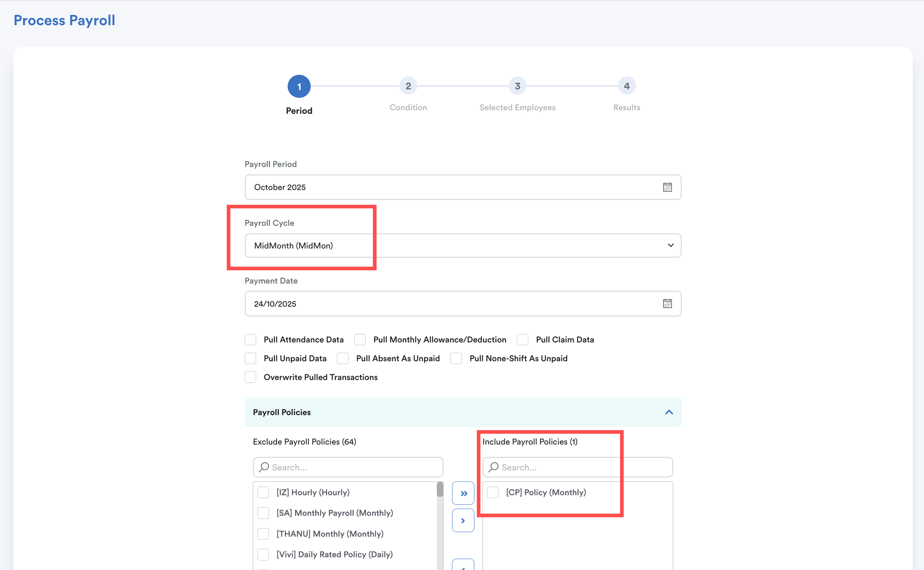Click the move-all-right double arrow button
The width and height of the screenshot is (924, 570).
tap(463, 493)
